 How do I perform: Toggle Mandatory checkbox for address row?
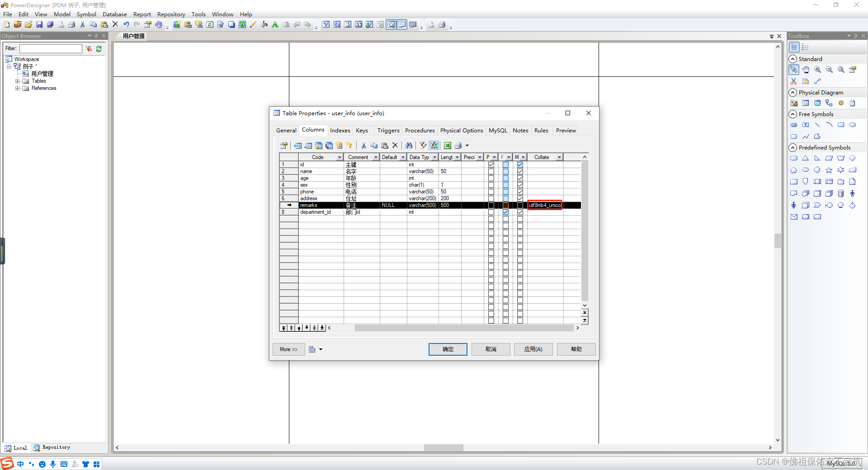coord(520,198)
